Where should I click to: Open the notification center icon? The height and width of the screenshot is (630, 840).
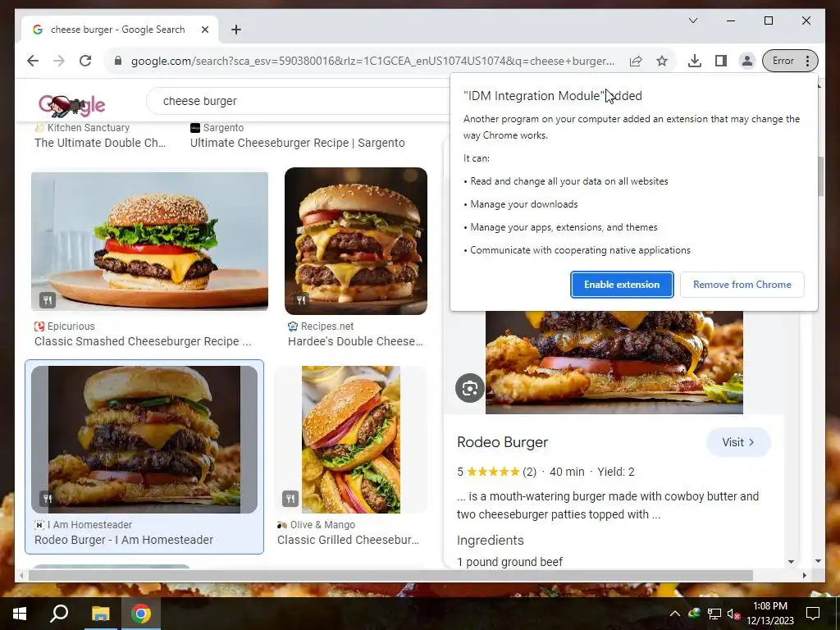(813, 614)
